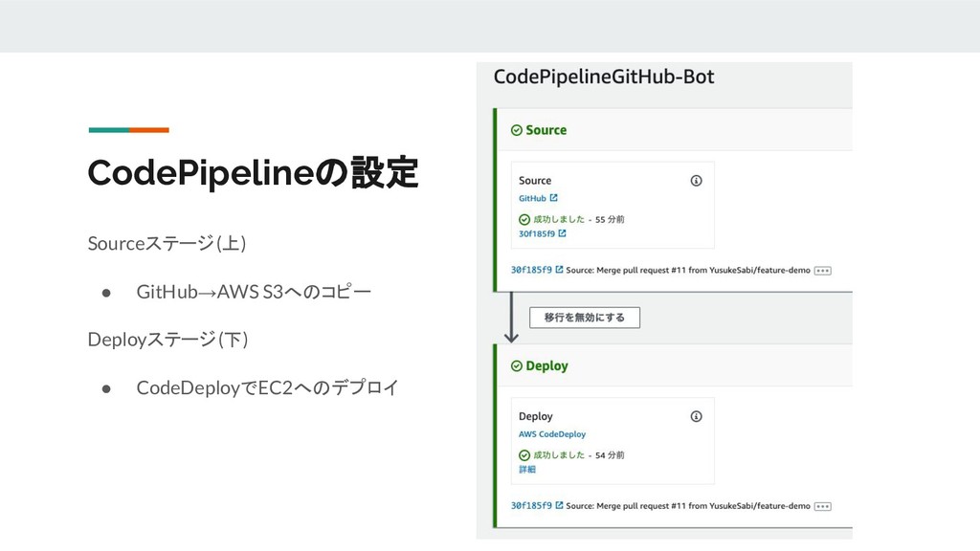980x551 pixels.
Task: Click the Deploy stage success checkmark icon
Action: 516,366
